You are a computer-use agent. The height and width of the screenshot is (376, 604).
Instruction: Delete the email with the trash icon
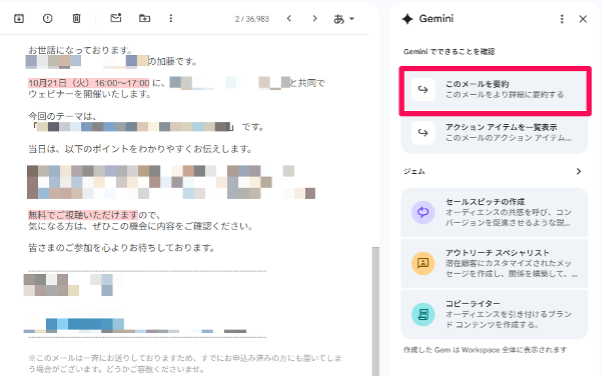coord(77,18)
